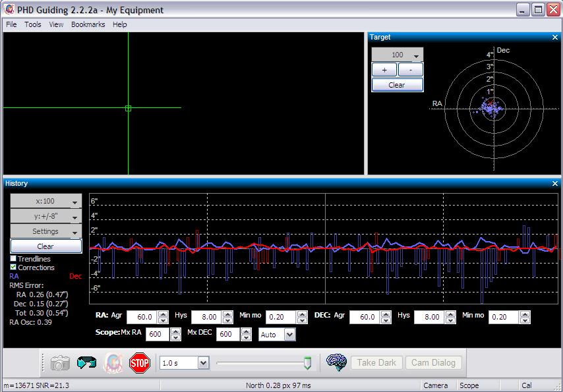Screen dimensions: 563x392
Task: Decrease Mx DEC with down arrow
Action: pyautogui.click(x=246, y=337)
